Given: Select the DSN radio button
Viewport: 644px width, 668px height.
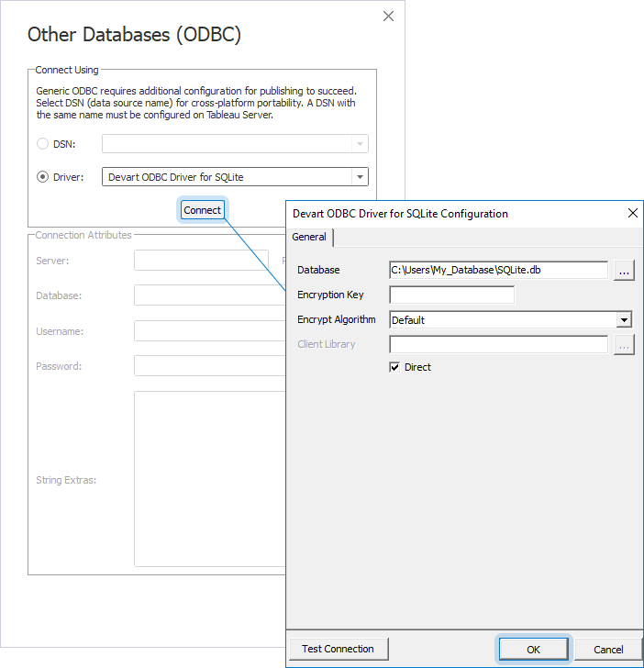Looking at the screenshot, I should point(42,144).
